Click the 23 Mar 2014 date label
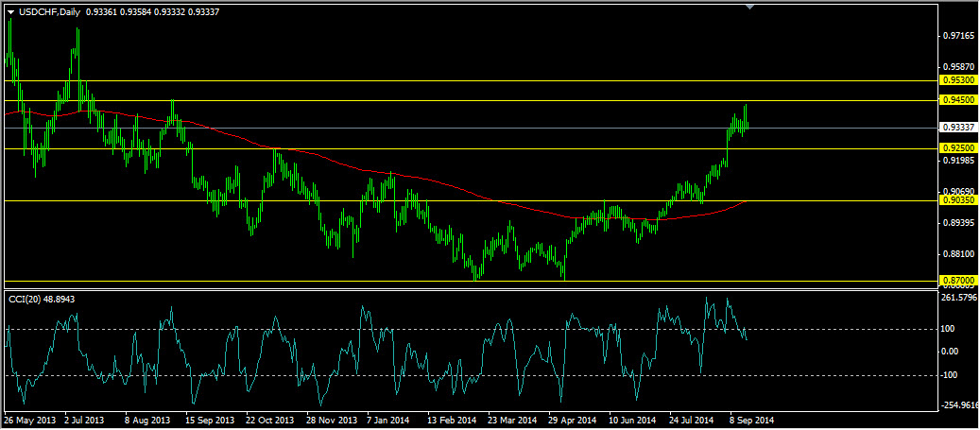Viewport: 980px width, 430px height. 513,421
